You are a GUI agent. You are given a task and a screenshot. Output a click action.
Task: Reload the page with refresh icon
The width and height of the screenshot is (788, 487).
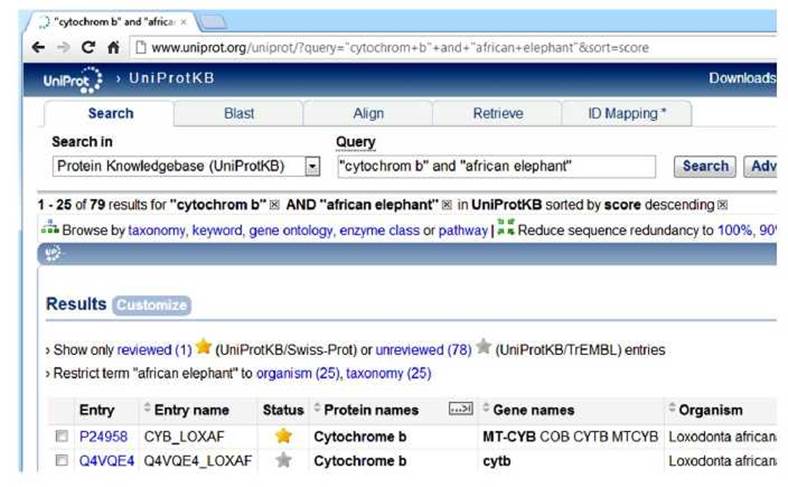click(x=88, y=47)
